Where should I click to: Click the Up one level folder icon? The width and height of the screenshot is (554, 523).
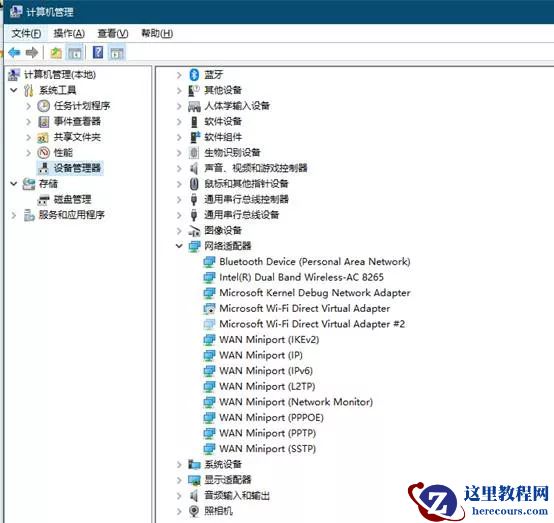56,53
